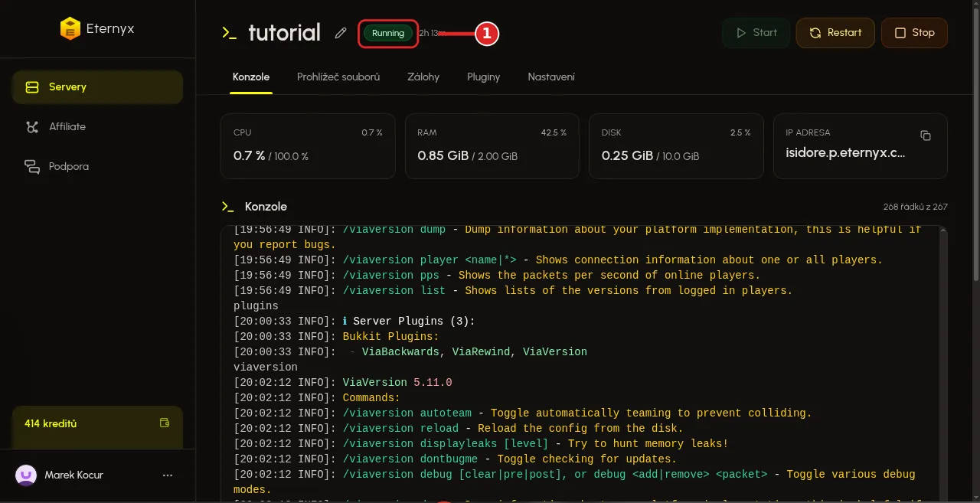The height and width of the screenshot is (503, 980).
Task: Click the '/viaversion autoteam' console line
Action: click(523, 413)
